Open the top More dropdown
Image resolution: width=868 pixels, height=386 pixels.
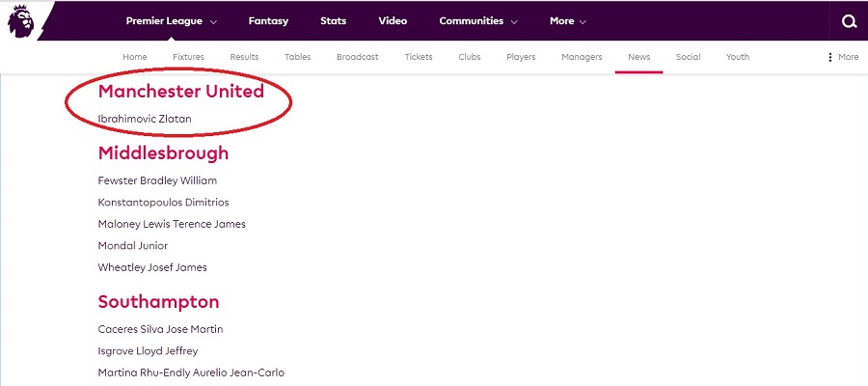(x=567, y=21)
